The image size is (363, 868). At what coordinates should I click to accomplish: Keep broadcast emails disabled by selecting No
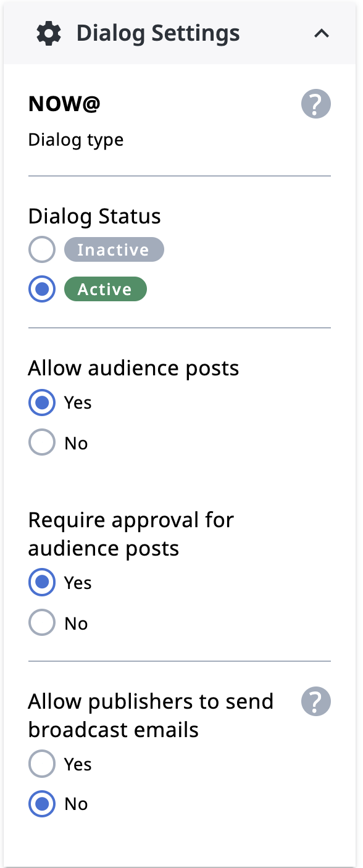[x=41, y=804]
